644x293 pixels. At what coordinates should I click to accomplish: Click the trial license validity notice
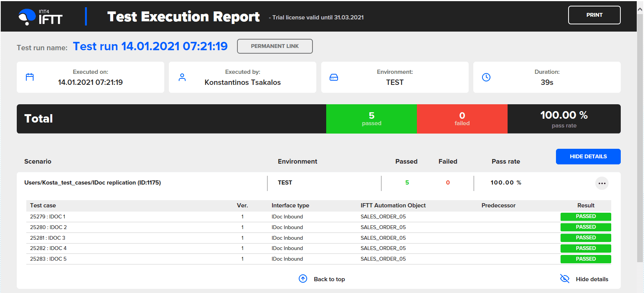(x=316, y=18)
